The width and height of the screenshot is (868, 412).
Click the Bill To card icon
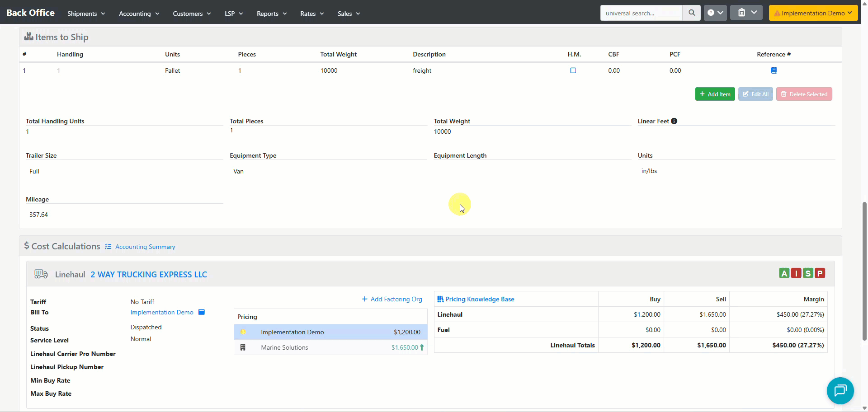[202, 312]
